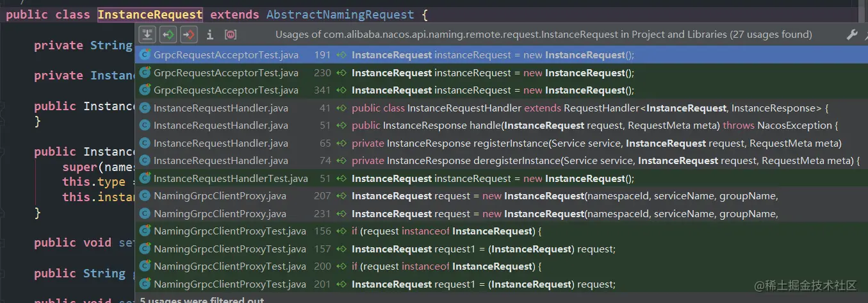Image resolution: width=868 pixels, height=303 pixels.
Task: Click file icon of InstanceRequestHandler.java line 41
Action: [x=145, y=108]
